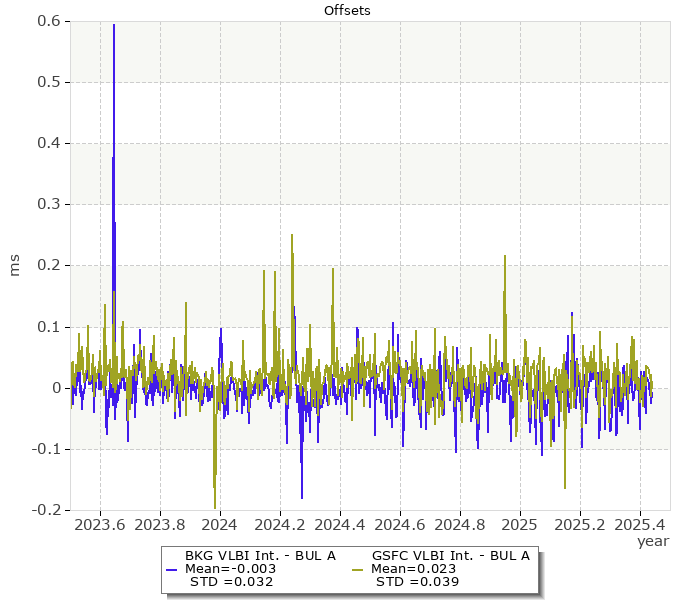Select the 'BKG VLBI Int. - BUL A' legend label

coord(260,556)
